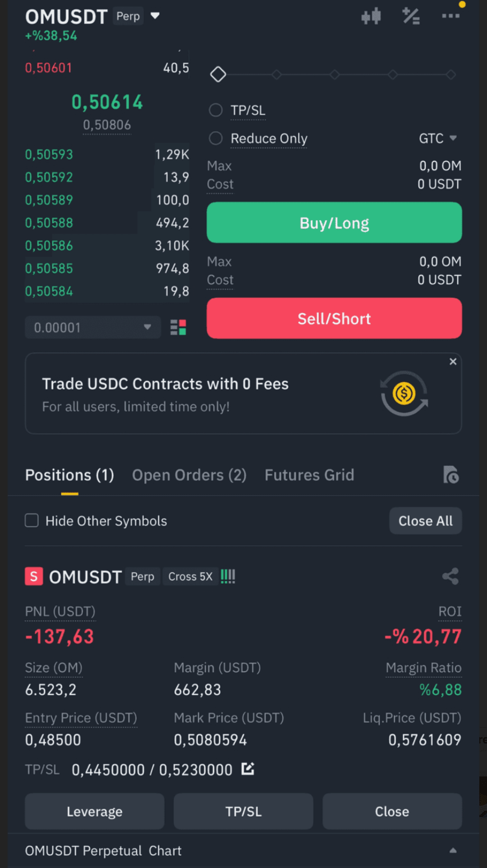
Task: Switch to the Futures Grid tab
Action: click(309, 475)
